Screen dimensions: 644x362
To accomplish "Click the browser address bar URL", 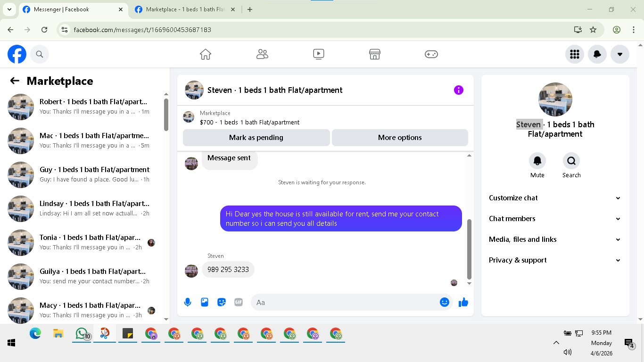I will click(142, 30).
